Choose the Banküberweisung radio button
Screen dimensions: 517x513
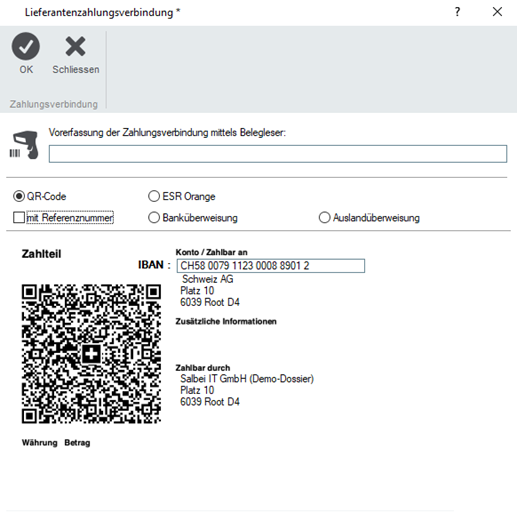(x=154, y=218)
